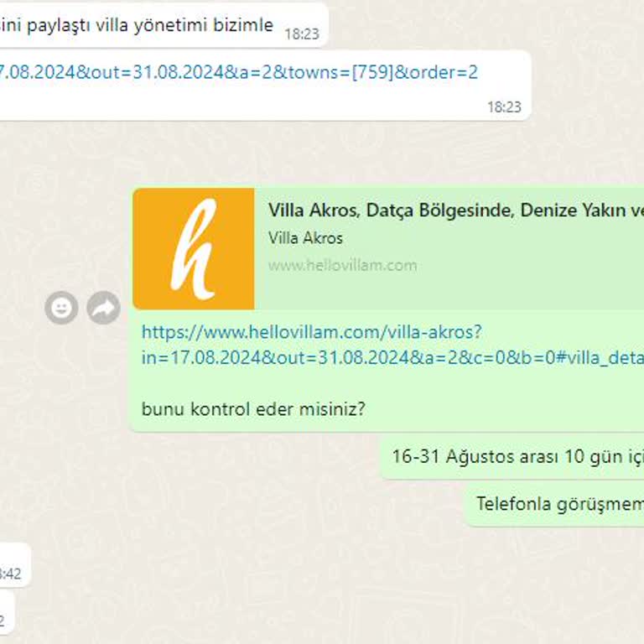Forward the Villa Akros message
The height and width of the screenshot is (644, 644).
(103, 308)
